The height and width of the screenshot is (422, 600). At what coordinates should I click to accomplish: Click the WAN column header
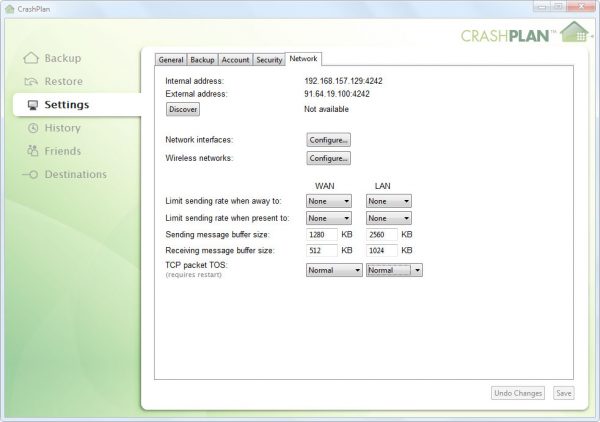pyautogui.click(x=324, y=186)
